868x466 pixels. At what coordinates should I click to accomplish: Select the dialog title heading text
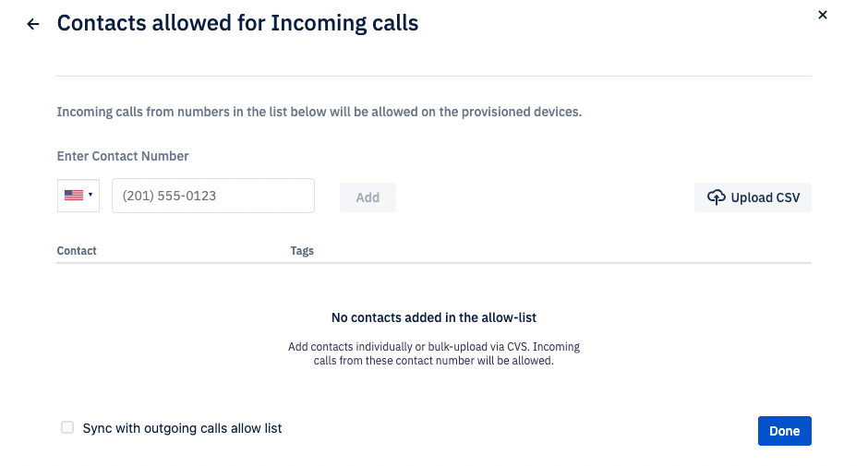coord(237,23)
